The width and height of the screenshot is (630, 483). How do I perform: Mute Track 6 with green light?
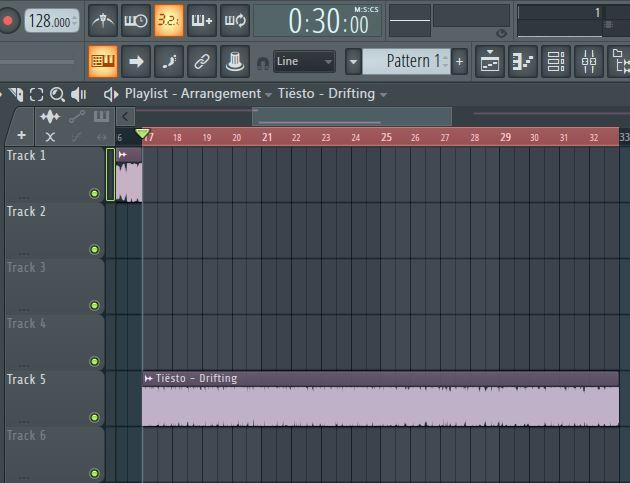(x=94, y=473)
